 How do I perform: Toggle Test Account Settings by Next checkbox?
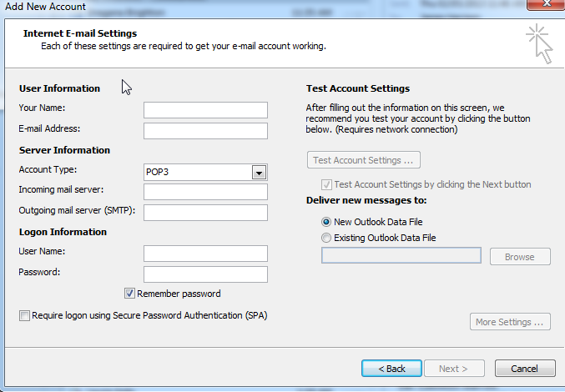326,184
